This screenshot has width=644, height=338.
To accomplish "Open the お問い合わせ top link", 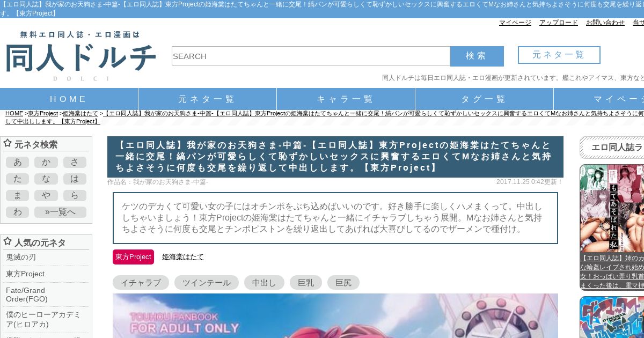I will click(x=605, y=23).
